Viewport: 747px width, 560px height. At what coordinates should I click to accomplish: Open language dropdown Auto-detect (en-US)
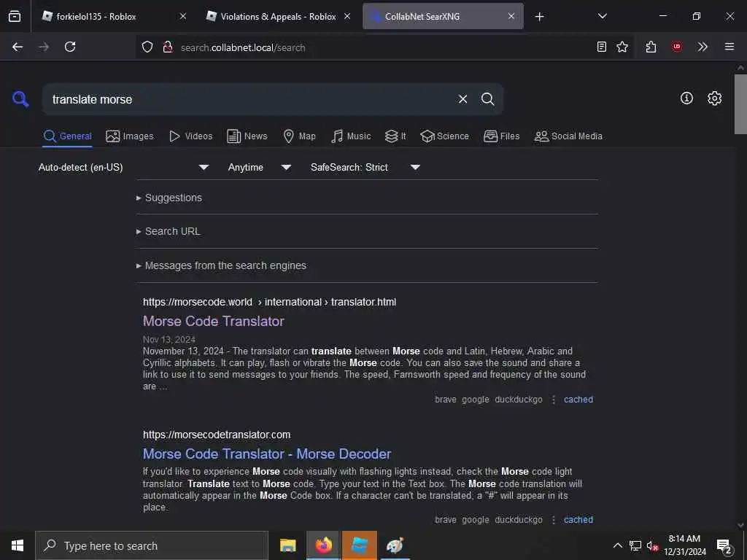click(x=123, y=167)
